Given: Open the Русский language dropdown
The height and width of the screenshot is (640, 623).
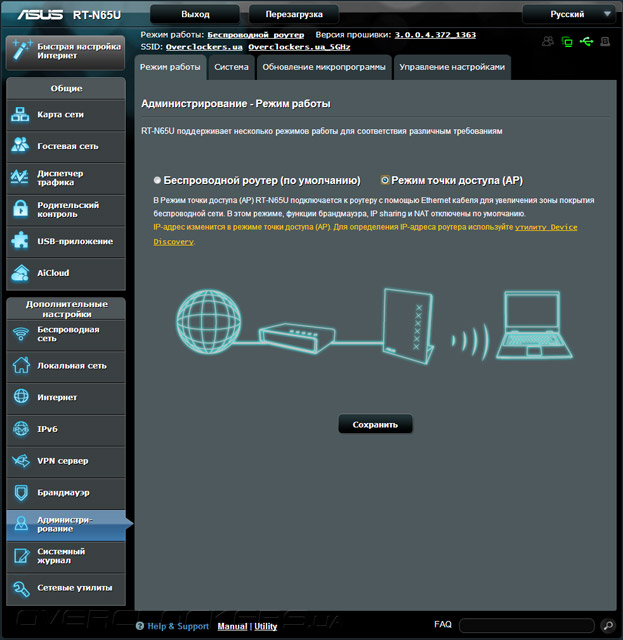Looking at the screenshot, I should click(569, 14).
